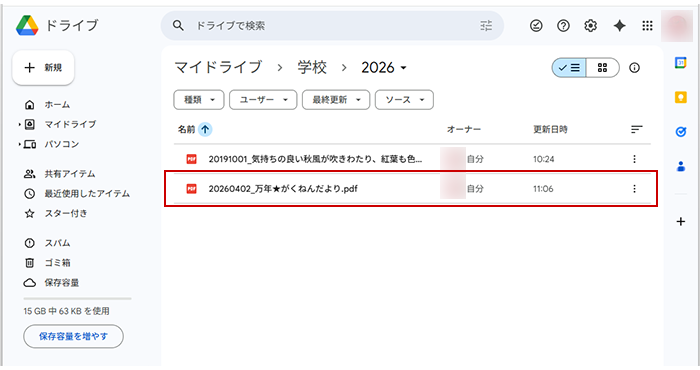Click the 新規 button
The image size is (700, 370).
coord(43,68)
